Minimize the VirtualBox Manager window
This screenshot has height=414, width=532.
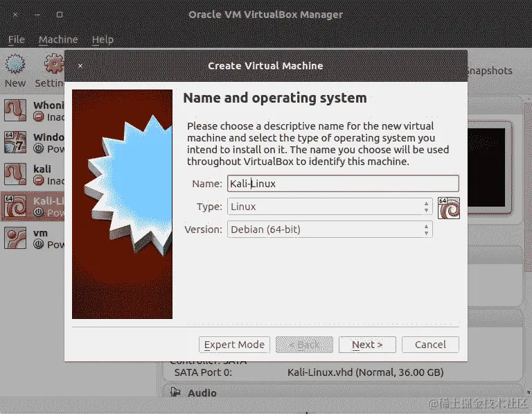click(37, 15)
